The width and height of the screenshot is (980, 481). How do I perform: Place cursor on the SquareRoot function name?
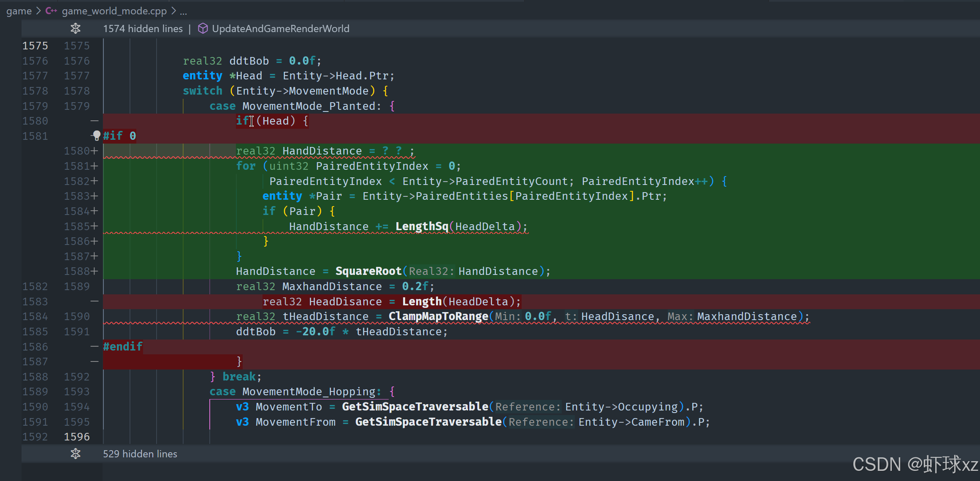(368, 271)
